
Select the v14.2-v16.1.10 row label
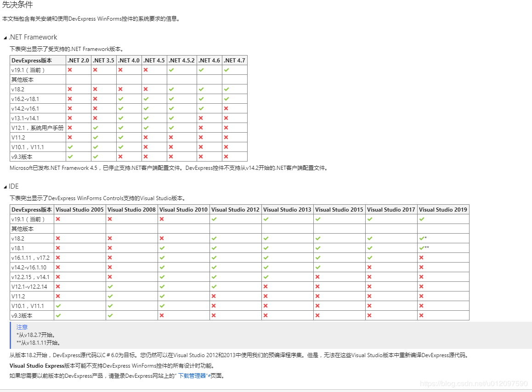point(29,268)
